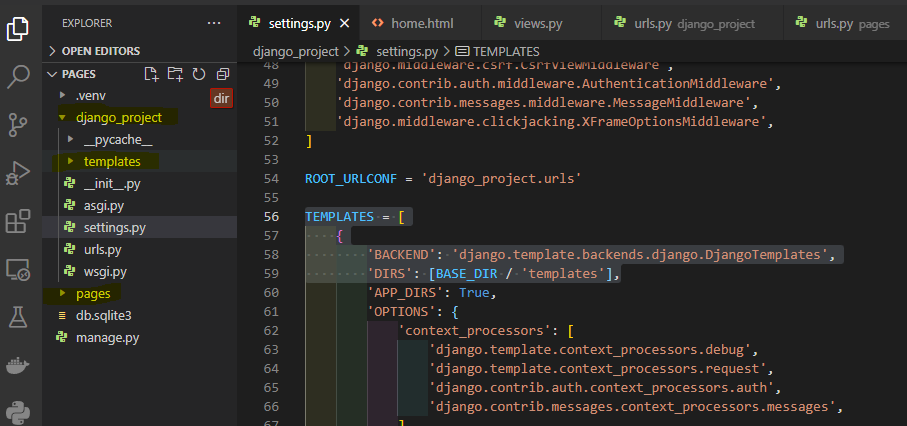Click the context_processors.request string

coord(598,369)
